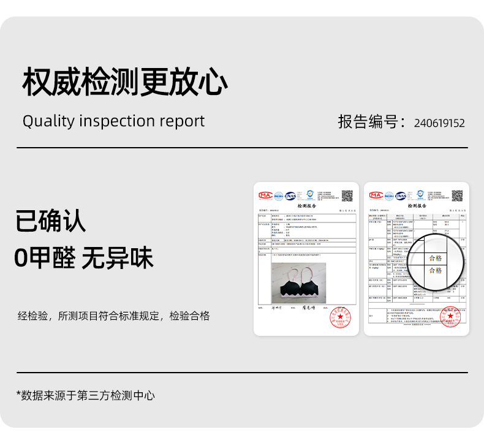Click the CMA logo on right report
Screen dimensions: 484x448
coord(376,196)
